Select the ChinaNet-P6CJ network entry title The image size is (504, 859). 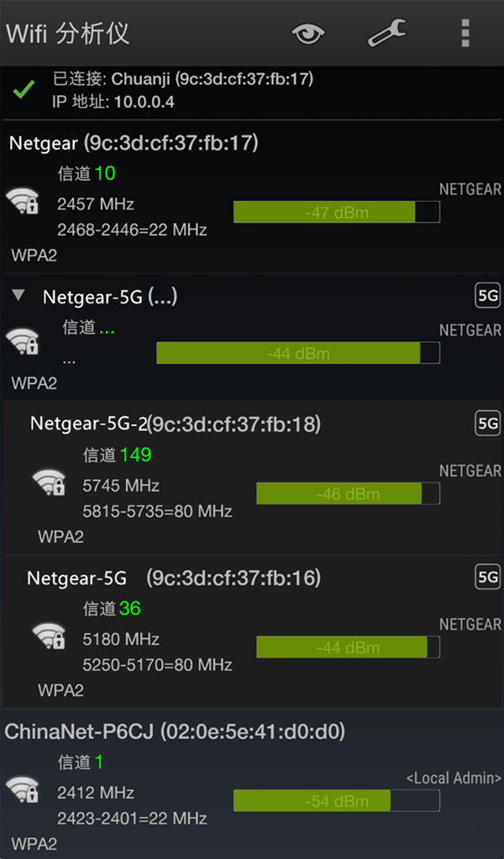pyautogui.click(x=175, y=732)
